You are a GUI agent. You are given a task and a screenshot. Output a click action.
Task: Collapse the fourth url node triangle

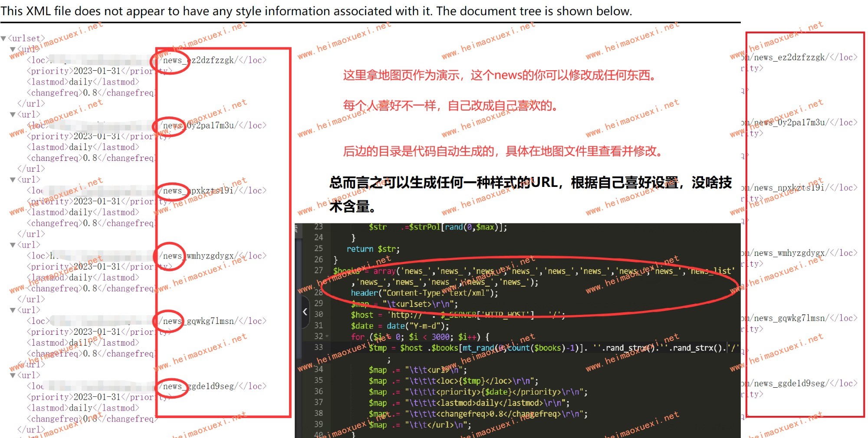click(x=13, y=245)
